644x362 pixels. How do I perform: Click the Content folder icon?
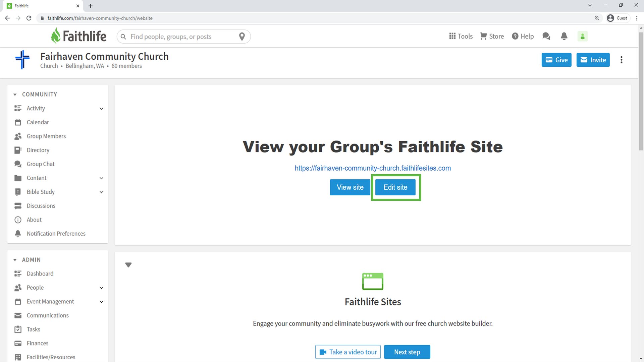point(18,178)
